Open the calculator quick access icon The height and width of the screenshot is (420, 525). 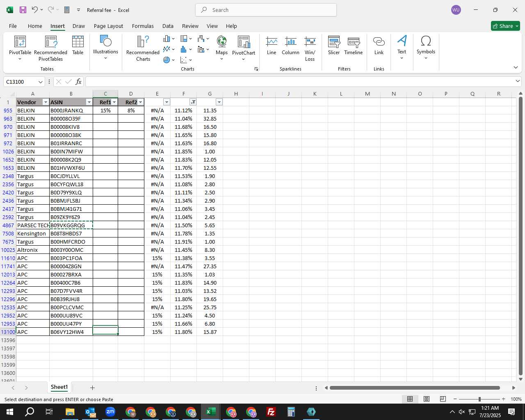pos(67,10)
